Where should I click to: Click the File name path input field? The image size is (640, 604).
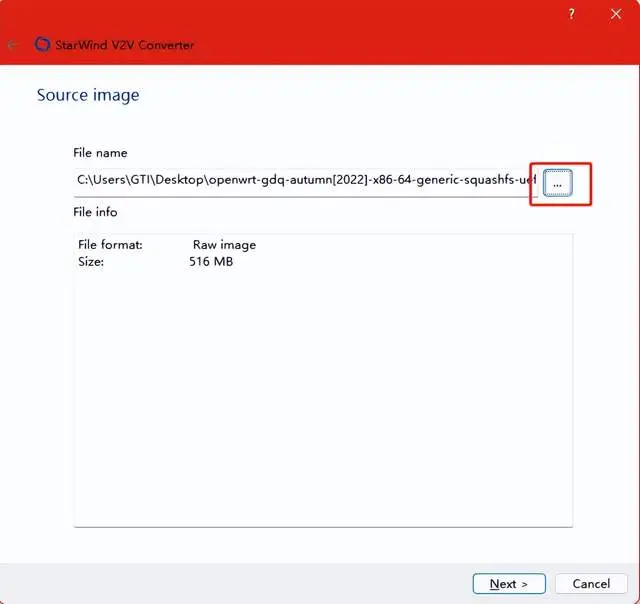click(305, 180)
